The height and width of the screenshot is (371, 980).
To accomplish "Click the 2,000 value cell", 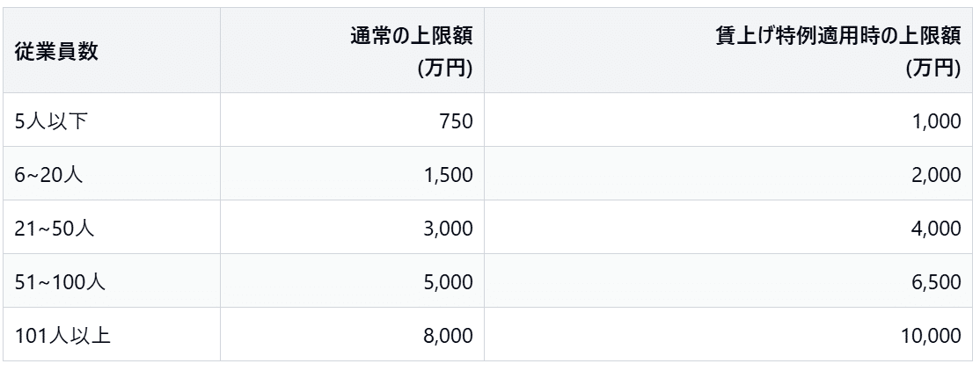I will click(x=934, y=174).
